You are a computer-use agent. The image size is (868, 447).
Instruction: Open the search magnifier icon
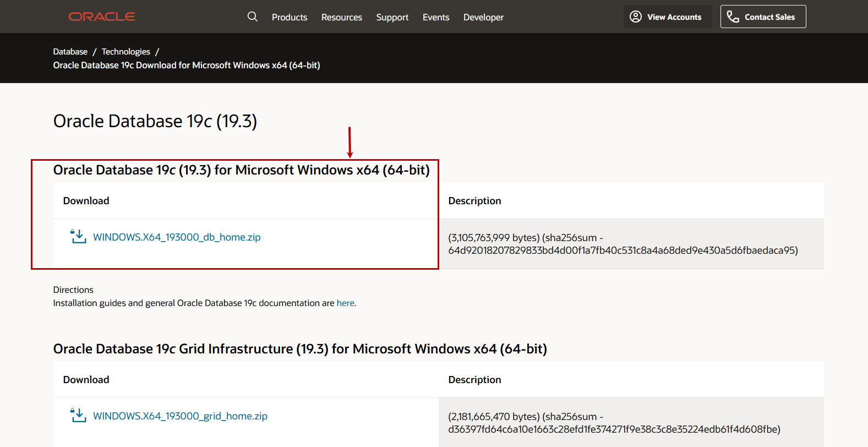click(x=253, y=17)
